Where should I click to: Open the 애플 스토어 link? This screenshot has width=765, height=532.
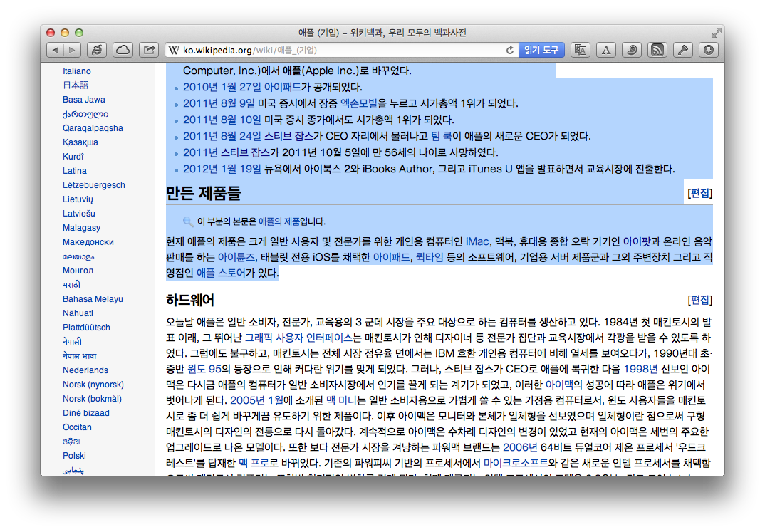click(x=221, y=273)
